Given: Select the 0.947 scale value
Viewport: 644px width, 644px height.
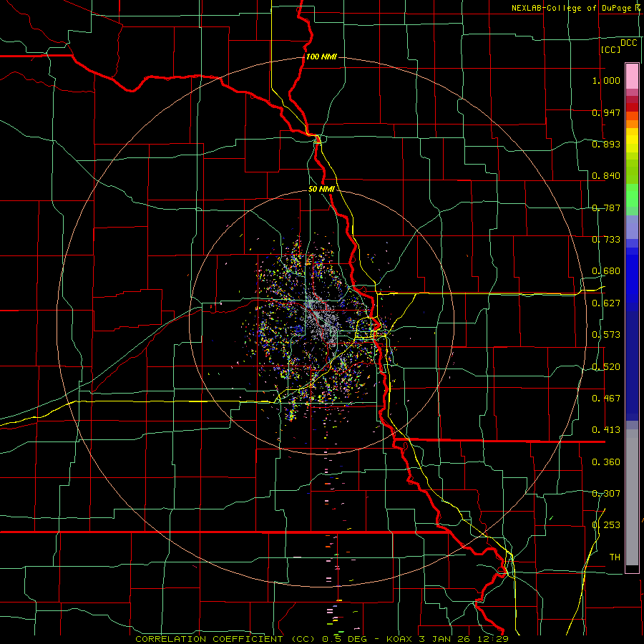Looking at the screenshot, I should (606, 112).
